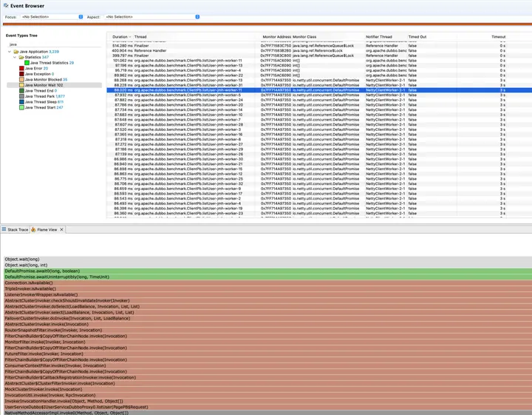Select Java Thread Statistics 29 in tree
This screenshot has height=415, width=532.
tap(52, 63)
